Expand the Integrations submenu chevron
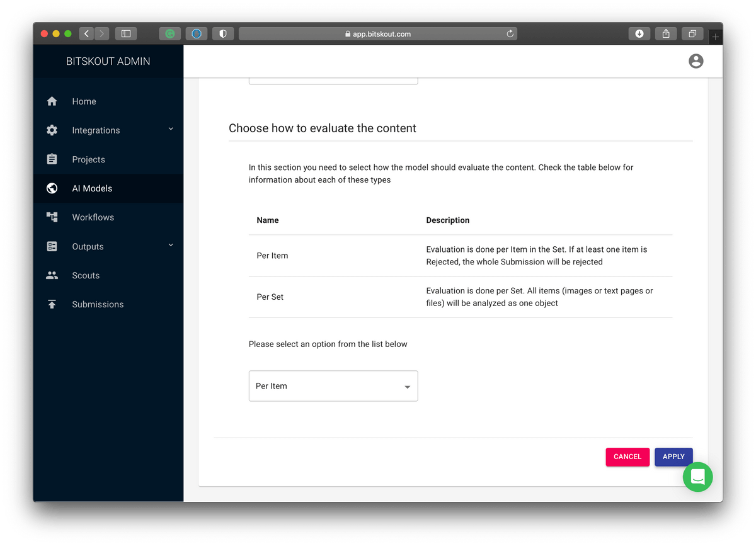Image resolution: width=756 pixels, height=546 pixels. (171, 130)
